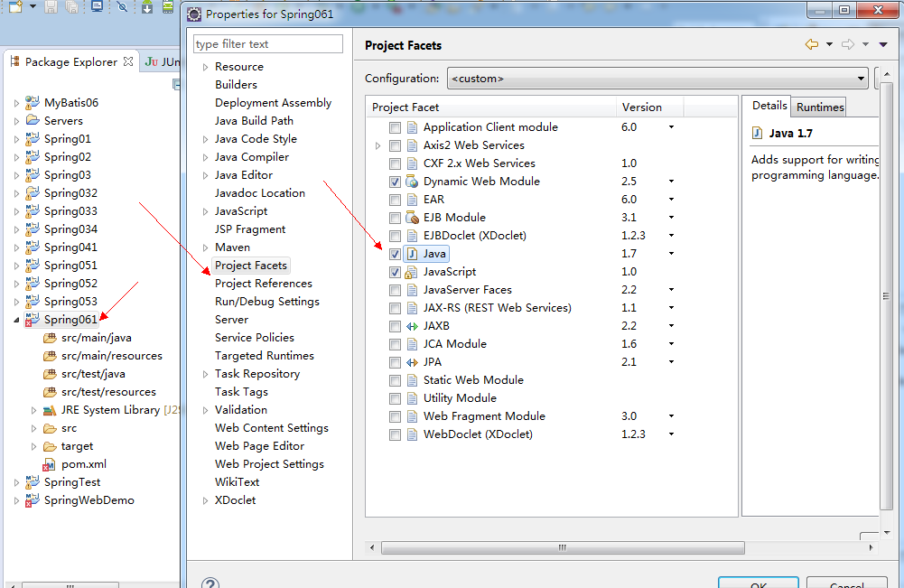Click the EJB Module icon
Viewport: 904px width, 588px height.
(x=412, y=218)
